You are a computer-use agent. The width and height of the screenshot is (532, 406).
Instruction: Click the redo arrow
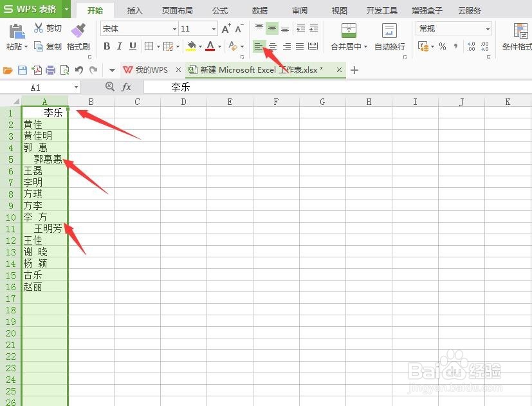[x=93, y=70]
